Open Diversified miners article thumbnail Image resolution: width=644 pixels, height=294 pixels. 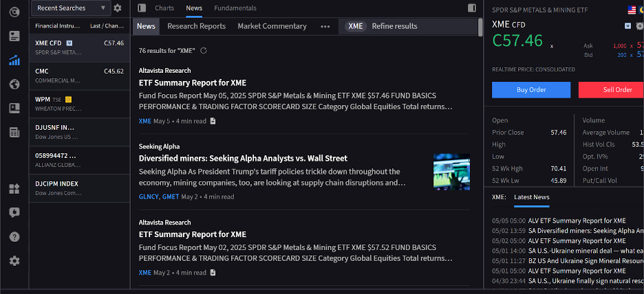451,172
